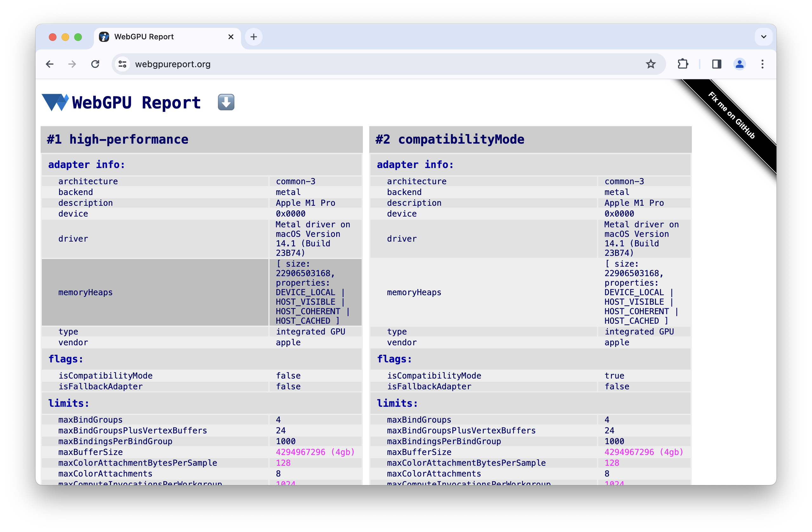
Task: Click the sidebar toggle icon
Action: click(717, 64)
